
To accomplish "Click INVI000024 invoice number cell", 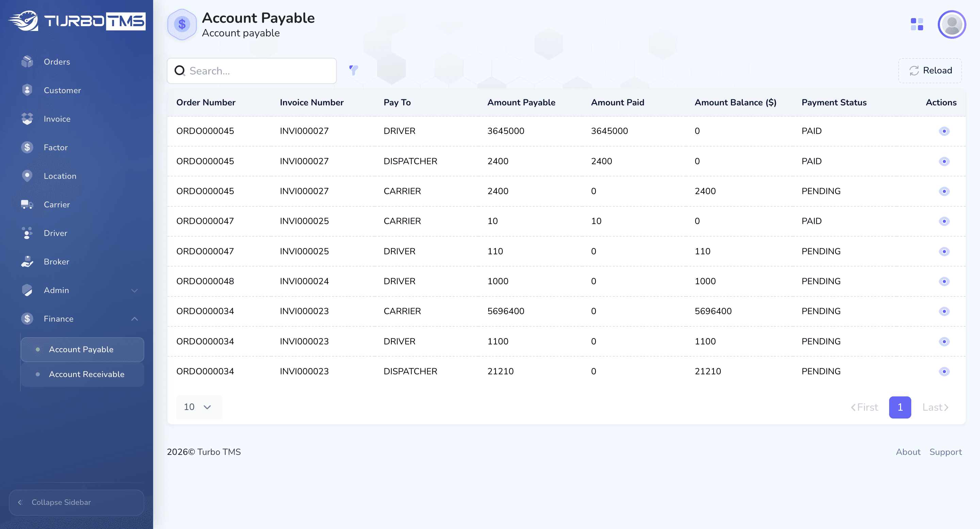I will [x=304, y=281].
